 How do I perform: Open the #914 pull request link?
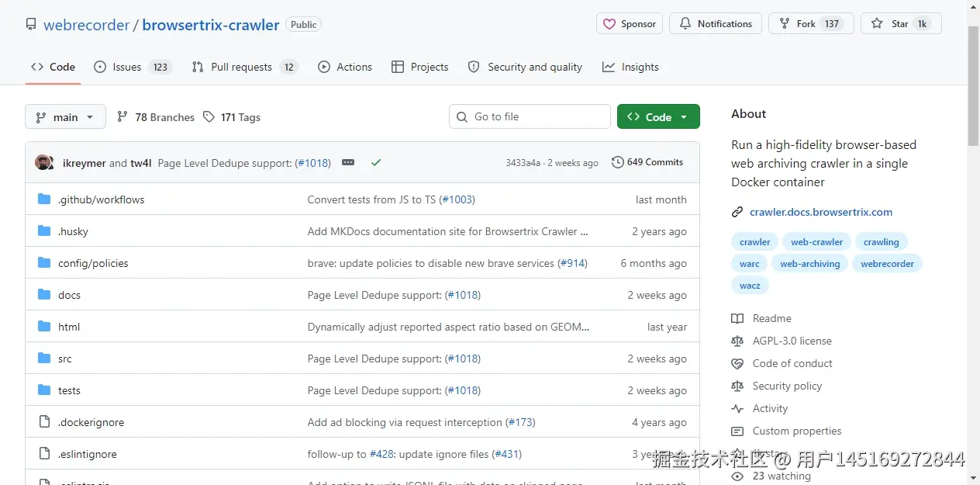(573, 263)
